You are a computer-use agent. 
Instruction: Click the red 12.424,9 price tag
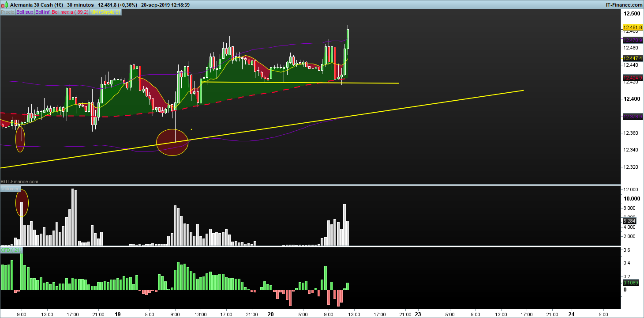pos(632,78)
